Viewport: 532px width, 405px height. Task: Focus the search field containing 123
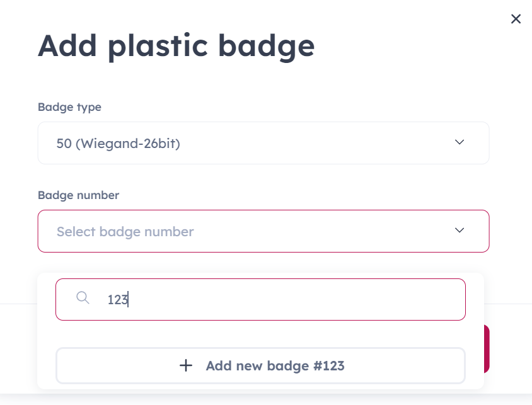pos(260,300)
